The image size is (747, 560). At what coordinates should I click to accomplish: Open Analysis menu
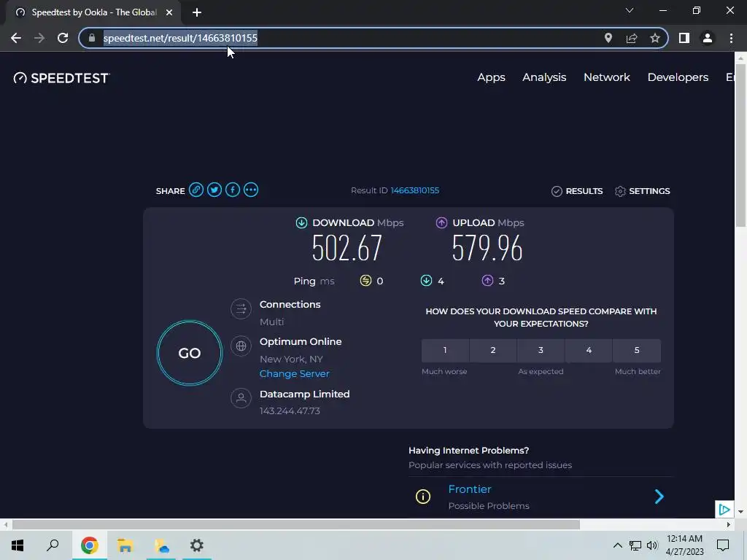544,77
